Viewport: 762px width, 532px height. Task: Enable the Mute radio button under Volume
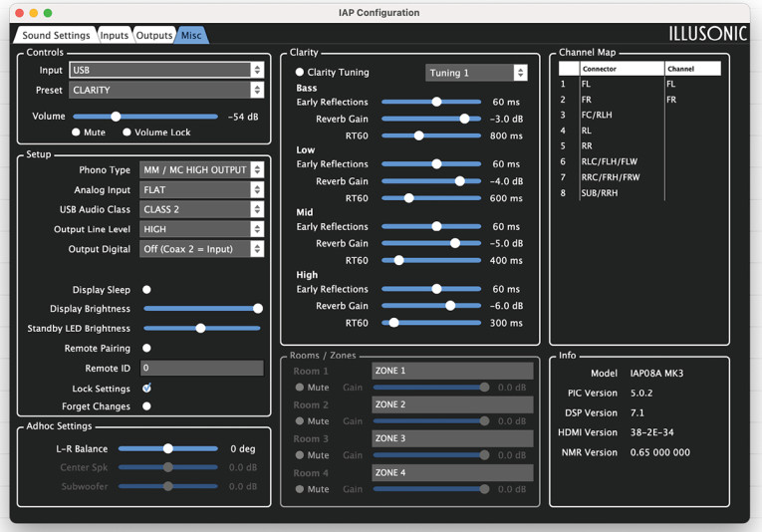tap(76, 133)
